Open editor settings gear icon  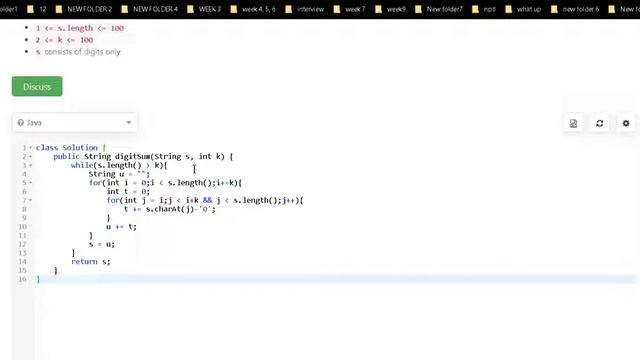click(x=626, y=123)
